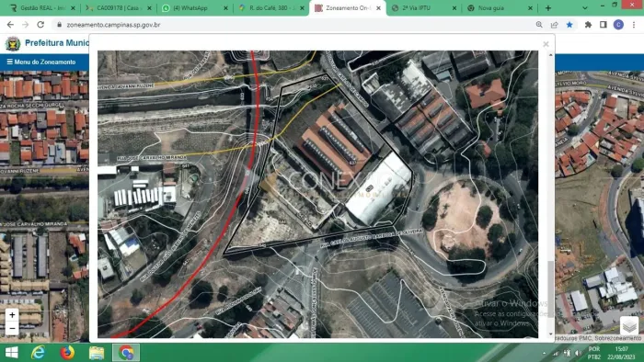Open File Explorer from taskbar
The image size is (644, 362).
97,353
